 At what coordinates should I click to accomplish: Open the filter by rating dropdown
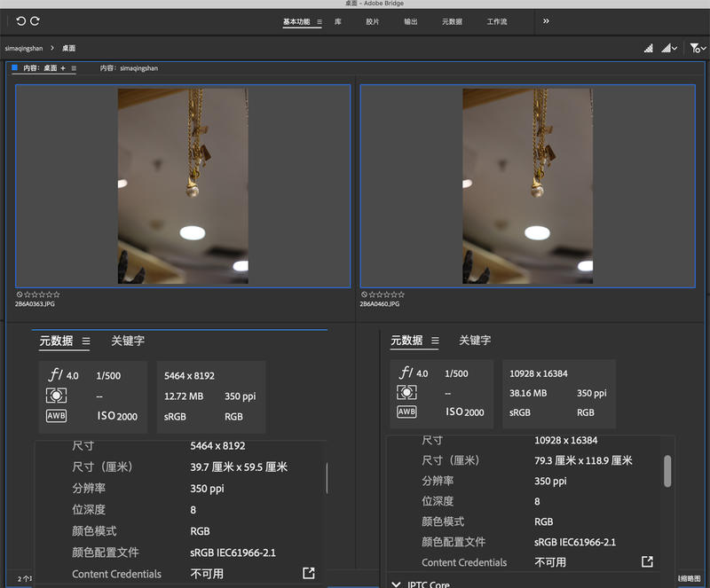point(697,48)
